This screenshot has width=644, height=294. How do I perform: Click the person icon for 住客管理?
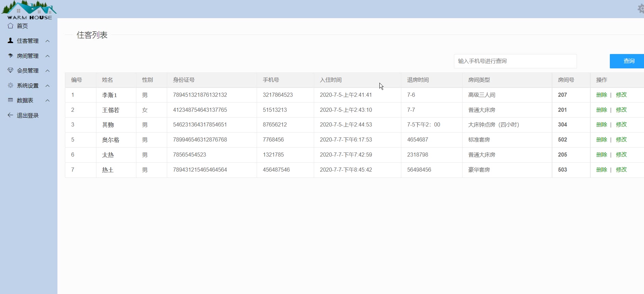click(11, 41)
